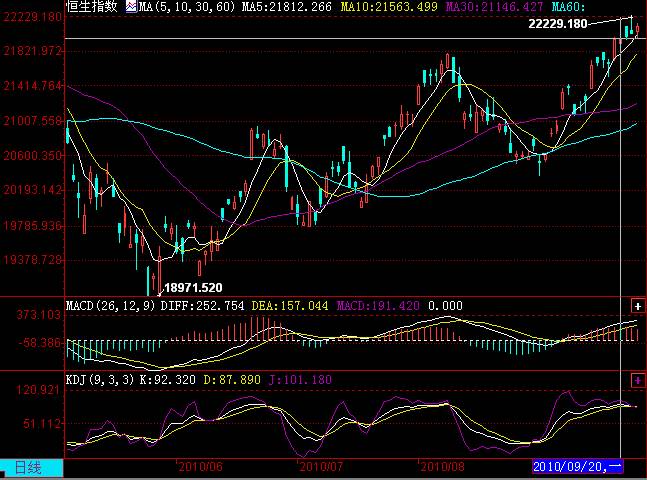Image resolution: width=647 pixels, height=480 pixels.
Task: Click the 18971.520 low price annotation
Action: click(193, 288)
